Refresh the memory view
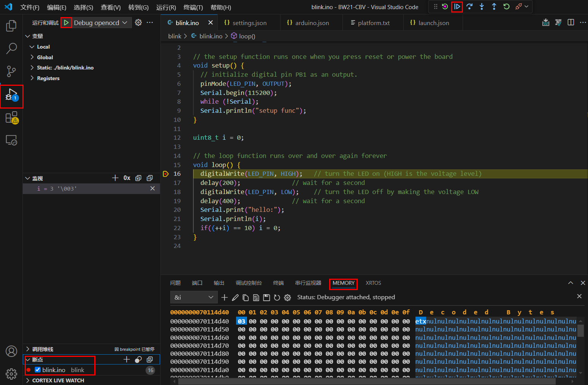The height and width of the screenshot is (385, 588). point(277,297)
